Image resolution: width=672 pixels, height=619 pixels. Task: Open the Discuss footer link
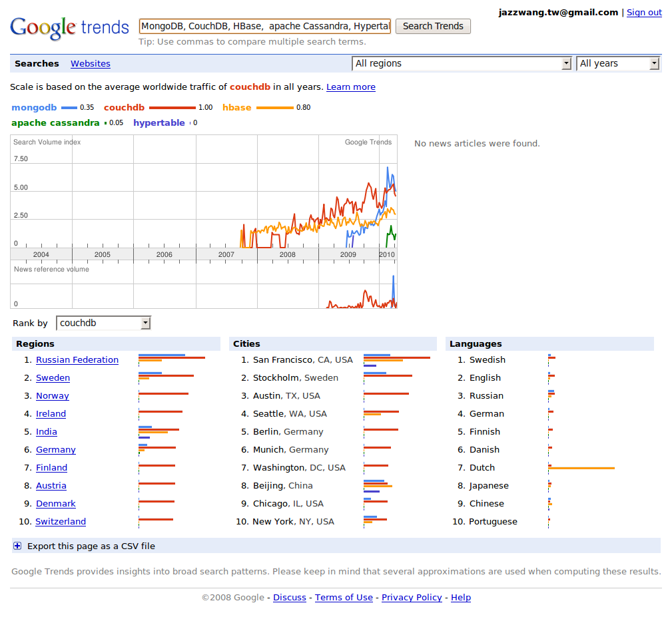point(290,598)
